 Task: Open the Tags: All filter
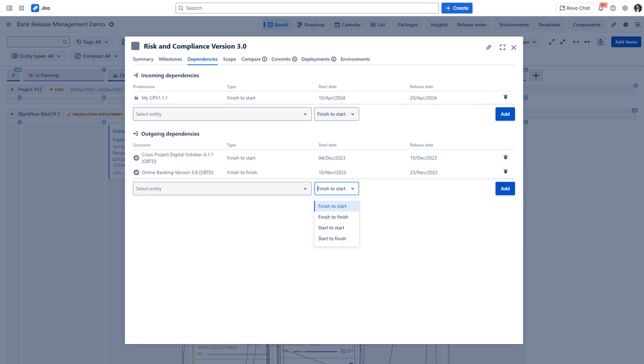click(92, 42)
